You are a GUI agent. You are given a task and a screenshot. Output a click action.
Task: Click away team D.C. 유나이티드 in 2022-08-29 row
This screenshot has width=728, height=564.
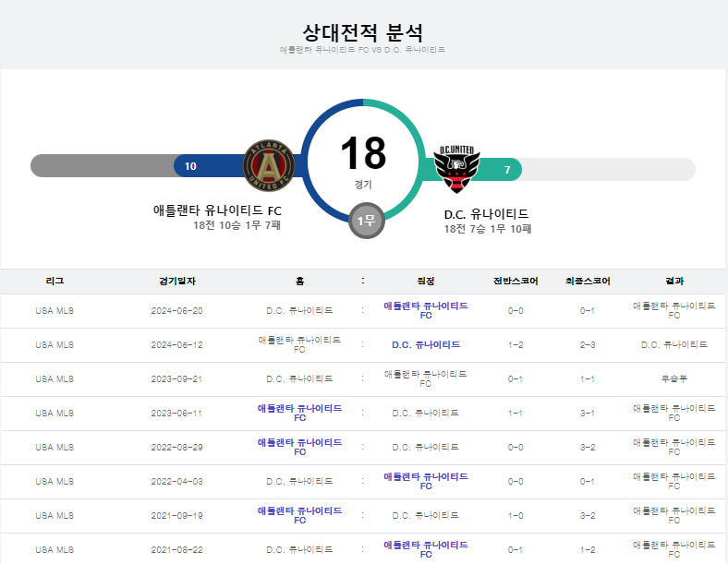[x=426, y=448]
